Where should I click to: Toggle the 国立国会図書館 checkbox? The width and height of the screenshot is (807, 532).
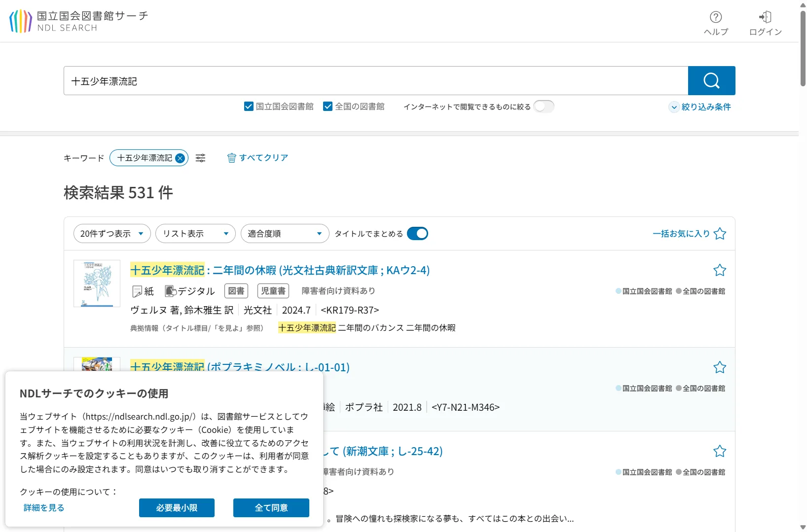[x=249, y=106]
